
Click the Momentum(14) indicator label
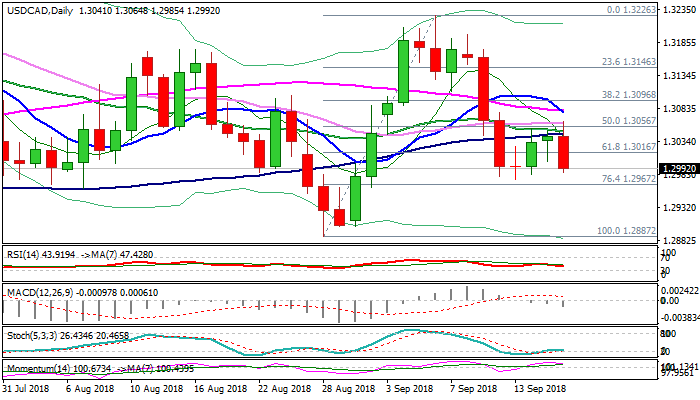pyautogui.click(x=33, y=369)
